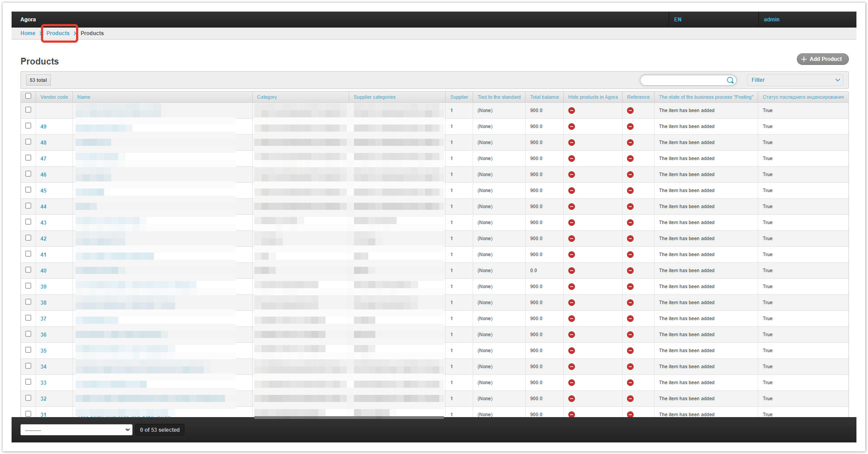This screenshot has height=454, width=868.
Task: Sort by Total balance column header
Action: click(x=544, y=97)
